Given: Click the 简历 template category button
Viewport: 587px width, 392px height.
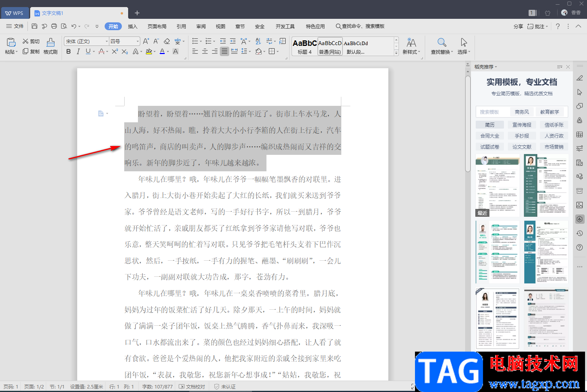Looking at the screenshot, I should click(490, 125).
